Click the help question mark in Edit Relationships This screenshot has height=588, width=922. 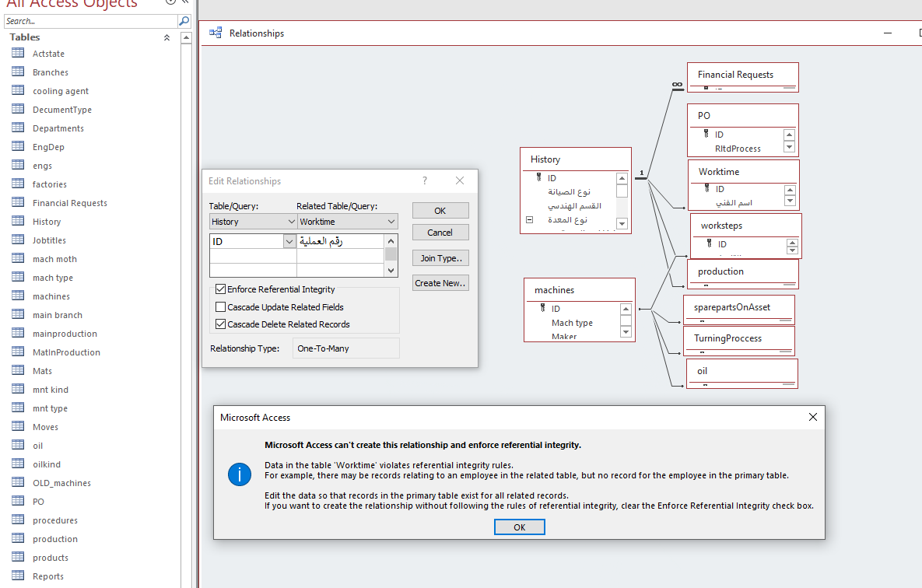click(425, 180)
